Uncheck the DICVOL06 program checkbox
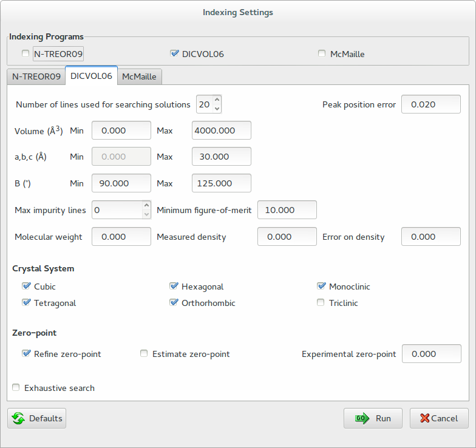This screenshot has width=476, height=448. pyautogui.click(x=174, y=53)
